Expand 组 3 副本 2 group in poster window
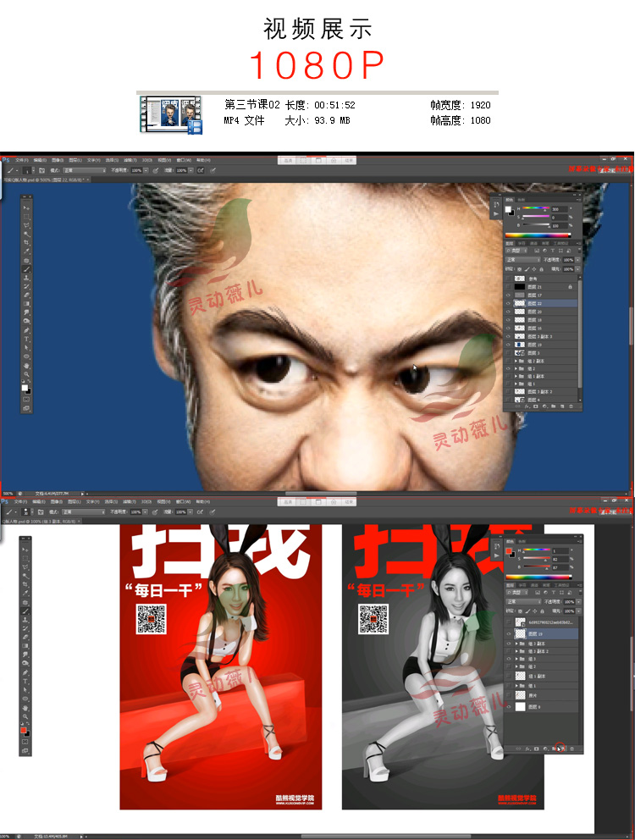This screenshot has height=840, width=635. click(516, 651)
